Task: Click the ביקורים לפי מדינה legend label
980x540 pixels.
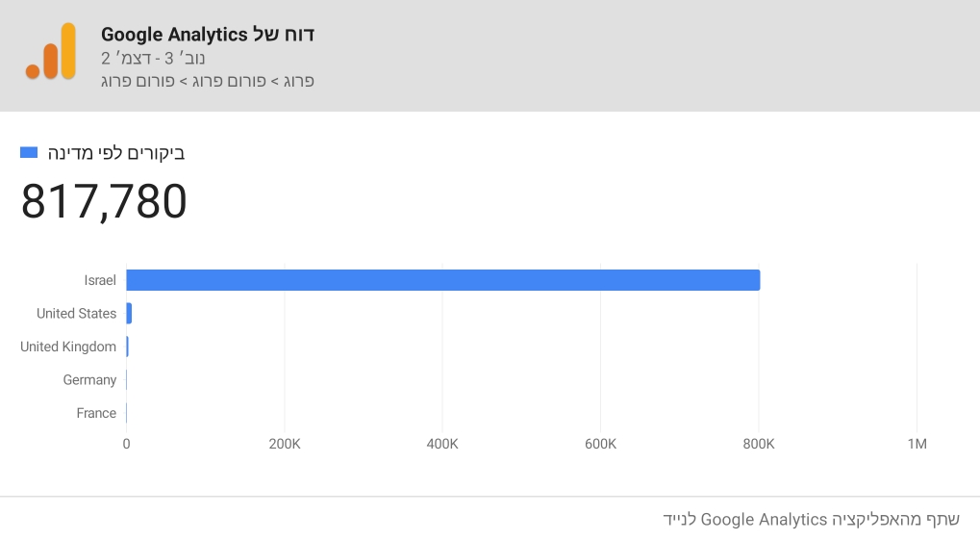Action: 115,152
